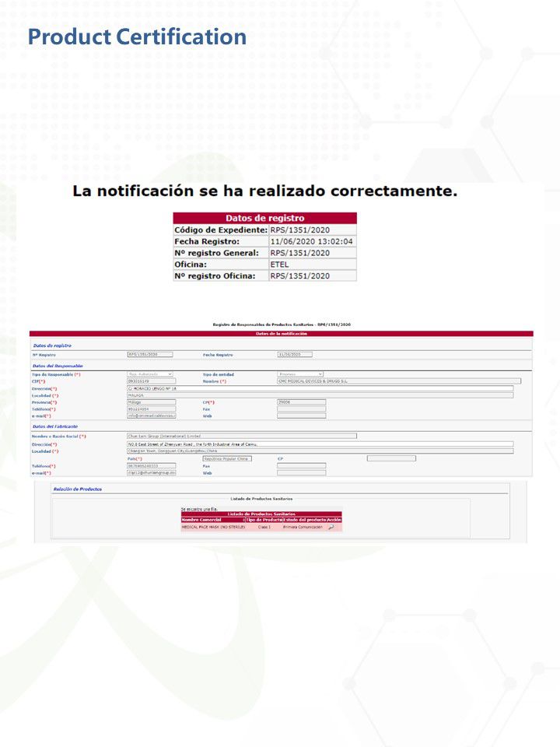560x747 pixels.
Task: Click the Localidad field showing MALAGA
Action: (x=320, y=395)
